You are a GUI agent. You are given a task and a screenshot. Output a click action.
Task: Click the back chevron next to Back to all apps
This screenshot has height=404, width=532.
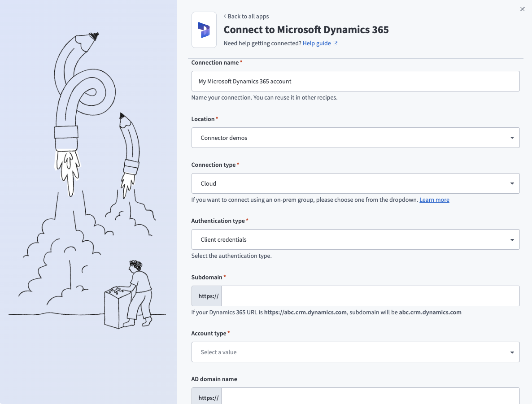(x=224, y=16)
